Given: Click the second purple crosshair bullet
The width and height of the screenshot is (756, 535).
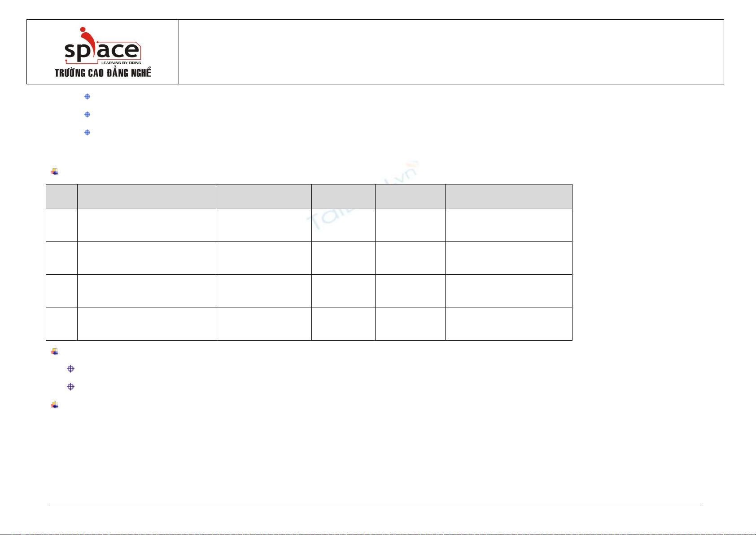Looking at the screenshot, I should click(x=70, y=386).
